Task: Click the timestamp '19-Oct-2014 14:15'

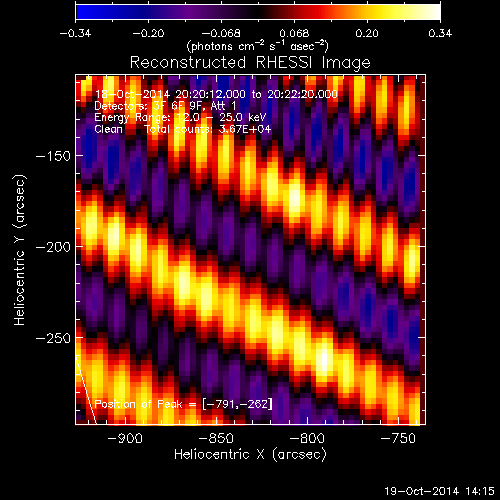Action: pyautogui.click(x=439, y=491)
